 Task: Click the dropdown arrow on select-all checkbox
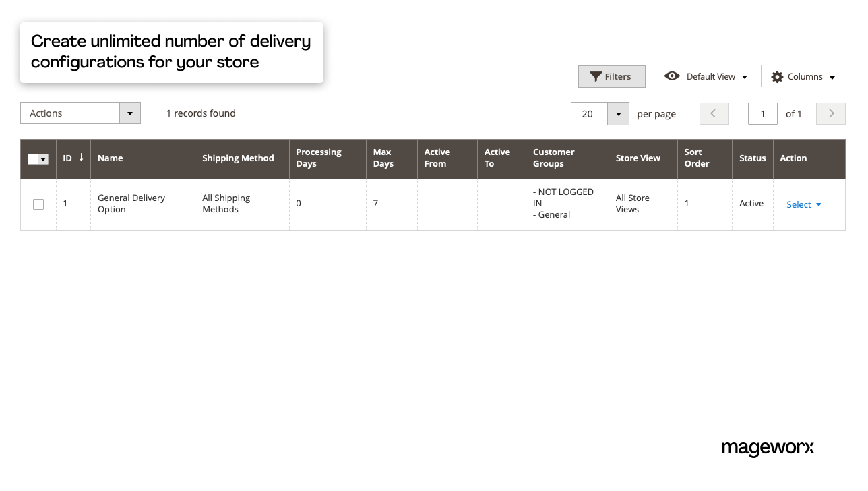coord(43,158)
